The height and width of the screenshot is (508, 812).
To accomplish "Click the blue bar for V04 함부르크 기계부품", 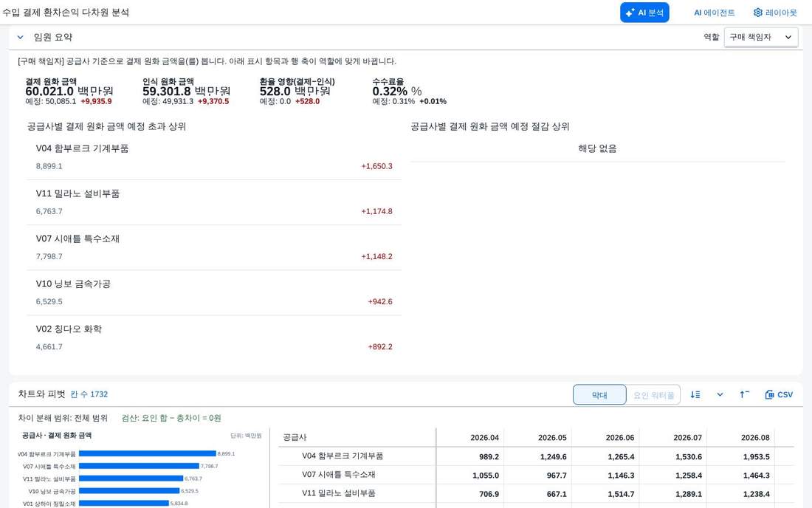I will coord(148,453).
